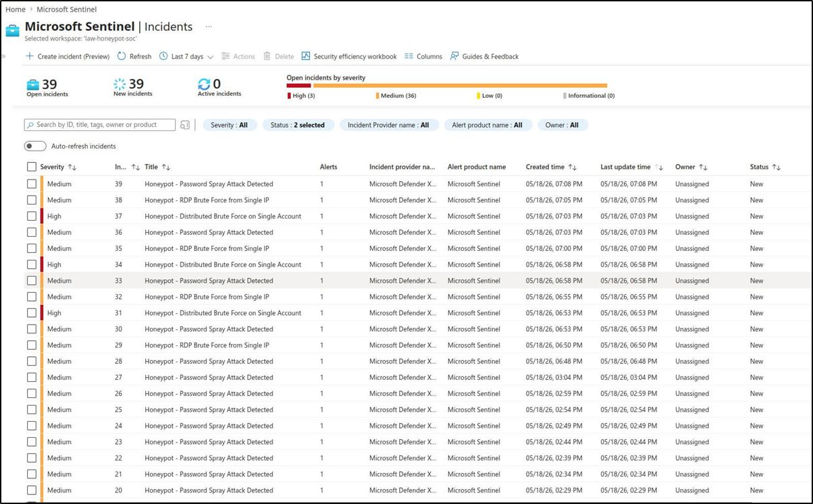Image resolution: width=813 pixels, height=504 pixels.
Task: Check the box for incident 34
Action: click(32, 264)
